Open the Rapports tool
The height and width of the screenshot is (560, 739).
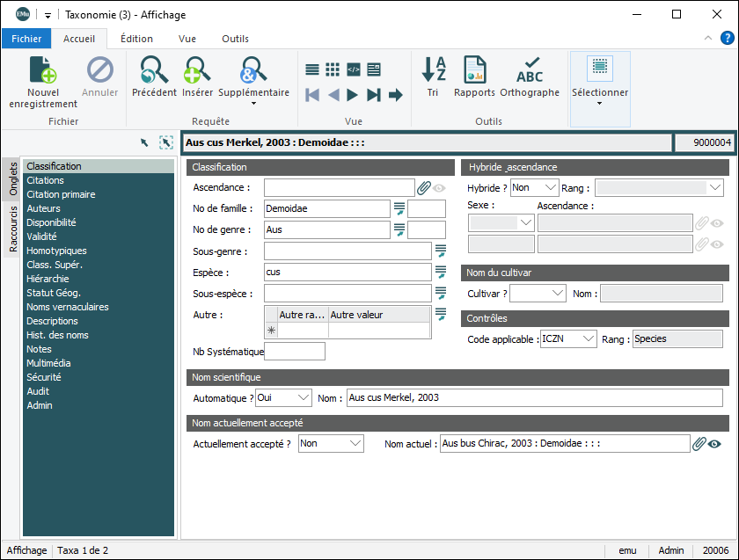pos(474,70)
